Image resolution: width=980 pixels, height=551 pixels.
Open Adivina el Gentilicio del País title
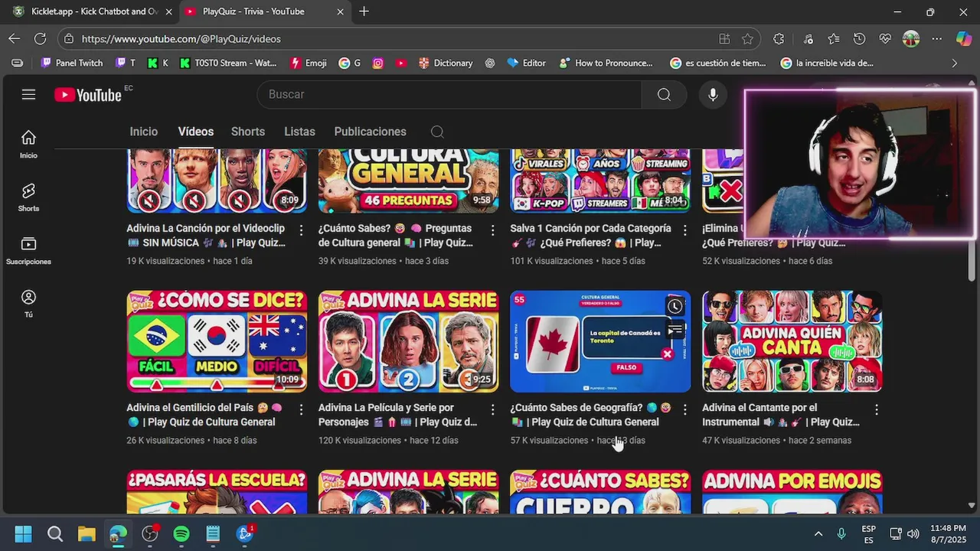coord(204,415)
